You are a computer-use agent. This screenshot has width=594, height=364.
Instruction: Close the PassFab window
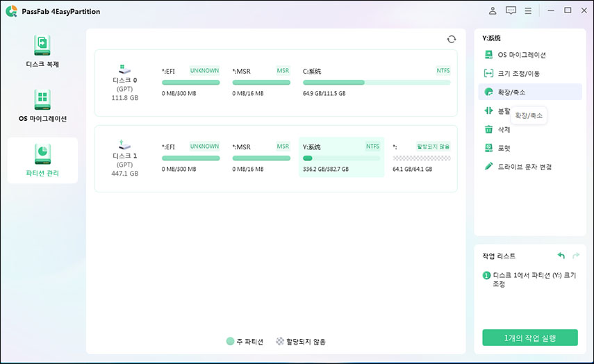tap(584, 10)
